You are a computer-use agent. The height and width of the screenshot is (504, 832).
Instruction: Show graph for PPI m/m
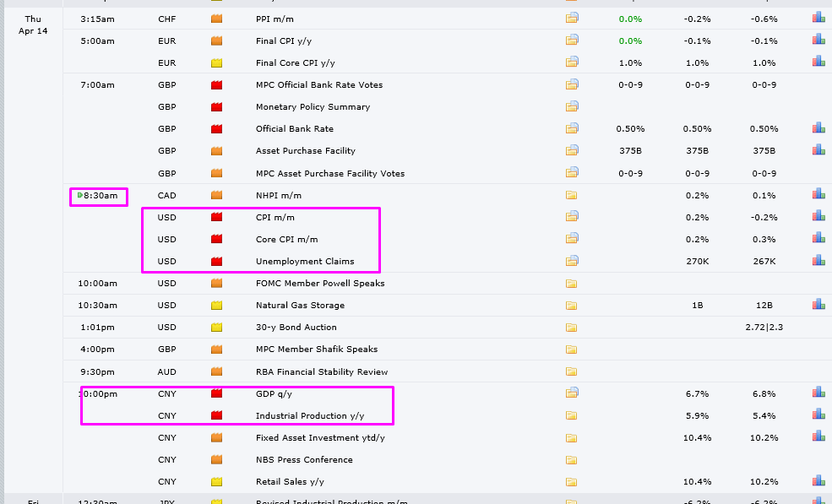(x=818, y=18)
